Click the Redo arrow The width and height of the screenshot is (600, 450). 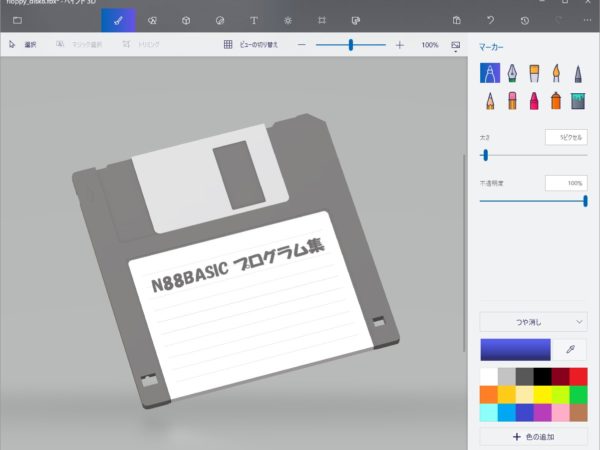[x=559, y=20]
